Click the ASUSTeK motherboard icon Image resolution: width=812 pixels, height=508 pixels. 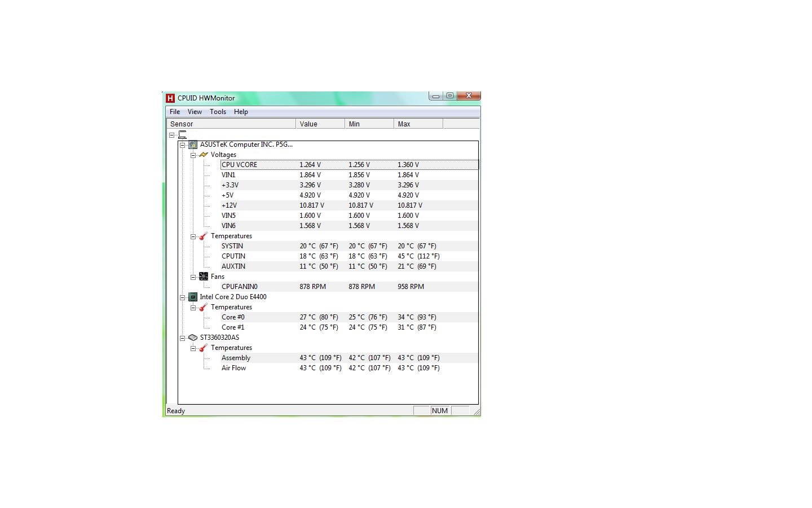pyautogui.click(x=193, y=145)
